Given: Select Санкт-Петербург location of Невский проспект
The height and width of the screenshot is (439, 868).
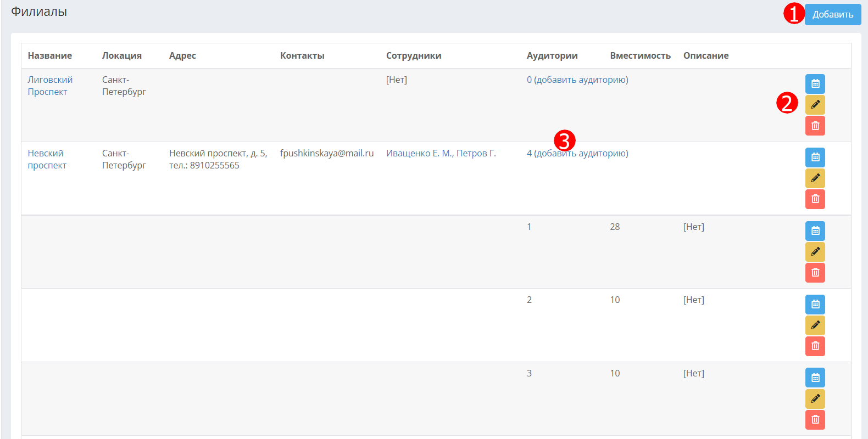Looking at the screenshot, I should click(x=124, y=159).
